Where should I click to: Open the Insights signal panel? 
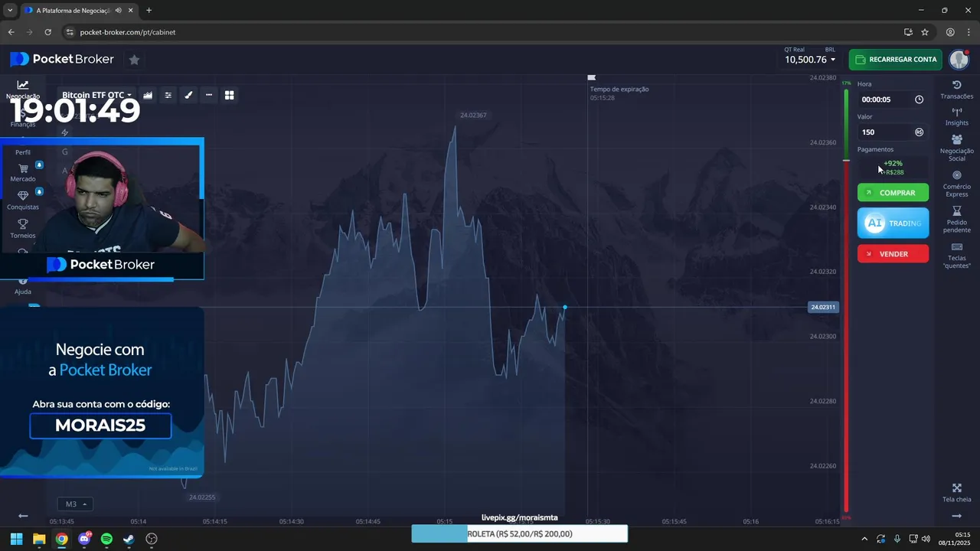click(x=956, y=117)
